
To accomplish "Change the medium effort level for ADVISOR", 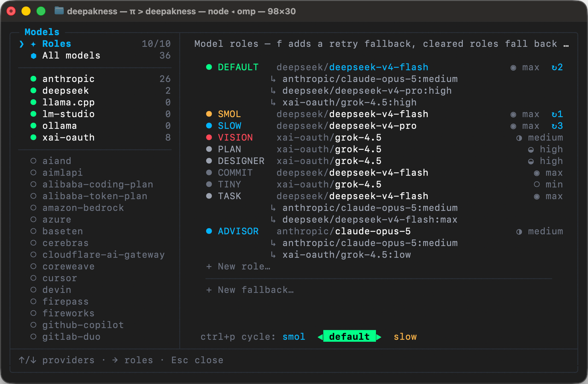I will [539, 231].
